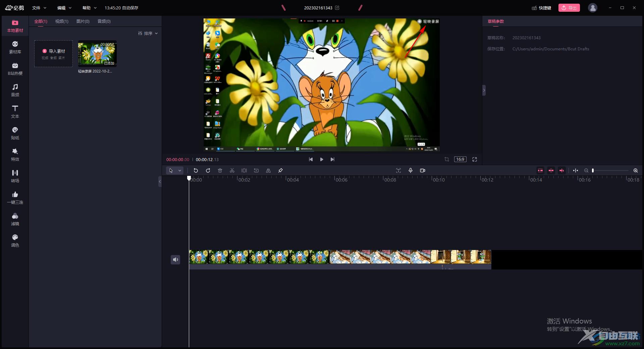This screenshot has width=644, height=349.
Task: Fit timeline to window icon
Action: [x=576, y=170]
